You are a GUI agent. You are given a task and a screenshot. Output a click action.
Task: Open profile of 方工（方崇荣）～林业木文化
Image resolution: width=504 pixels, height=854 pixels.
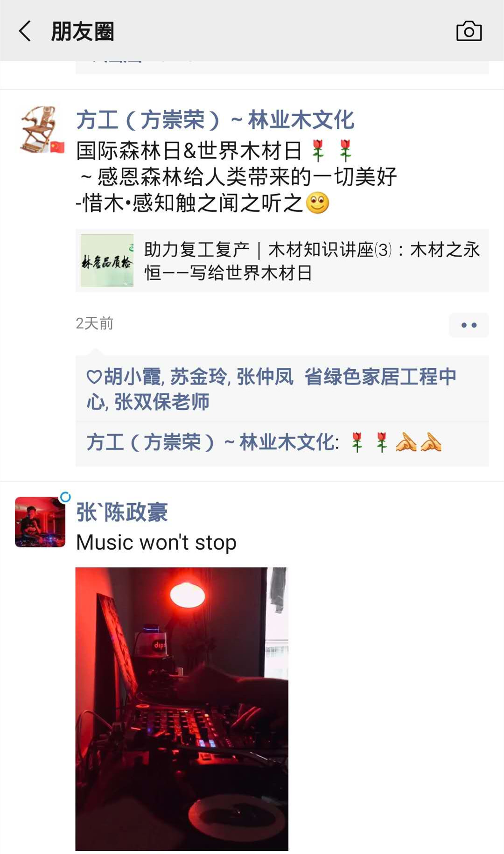[215, 120]
